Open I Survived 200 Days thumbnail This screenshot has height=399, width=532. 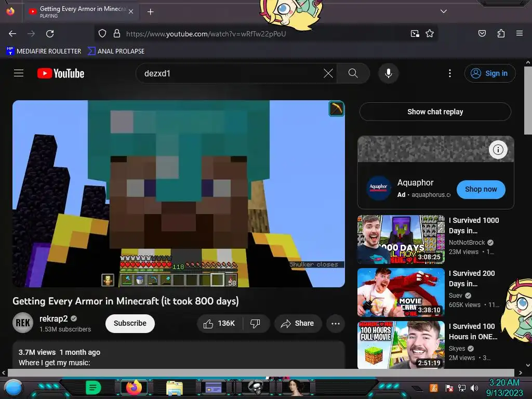tap(401, 292)
